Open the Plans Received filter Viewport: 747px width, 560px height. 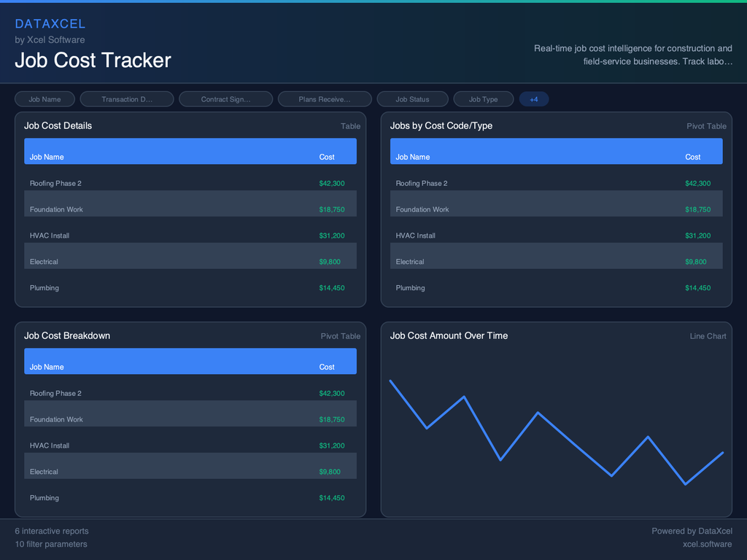[x=324, y=99]
